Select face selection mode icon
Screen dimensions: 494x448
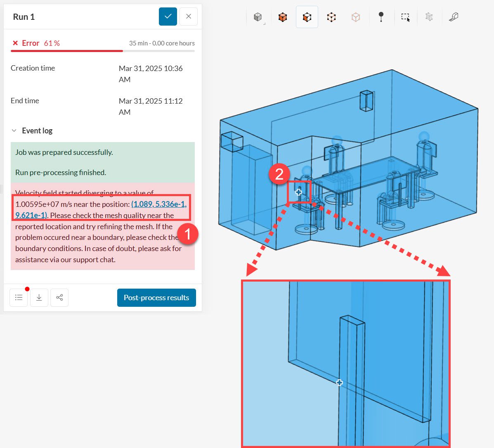307,17
